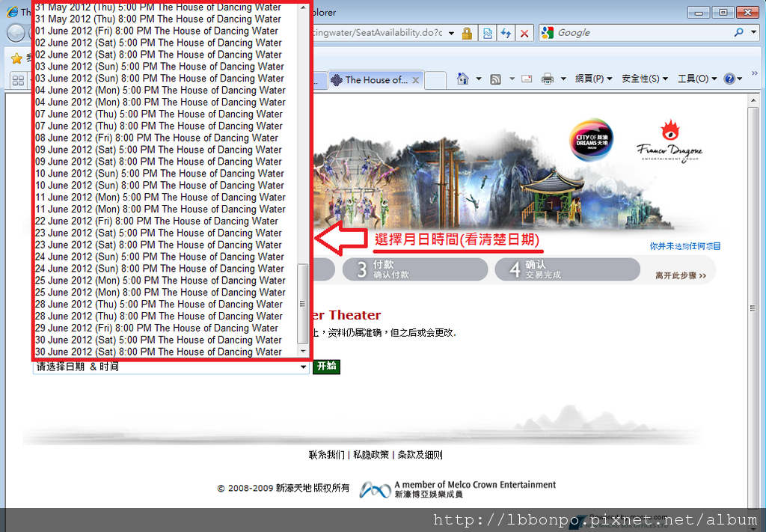Click dropdown list scrollbar down arrow

[x=303, y=351]
